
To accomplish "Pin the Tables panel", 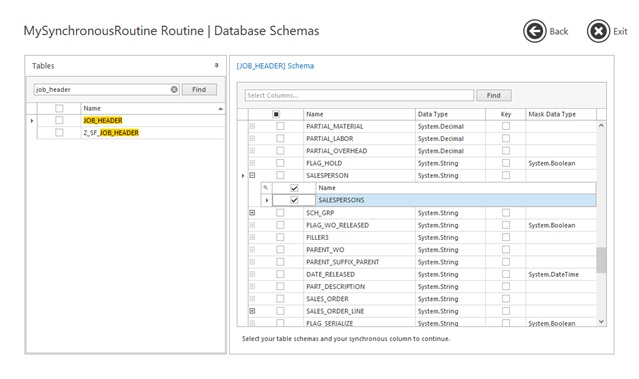I will click(216, 65).
